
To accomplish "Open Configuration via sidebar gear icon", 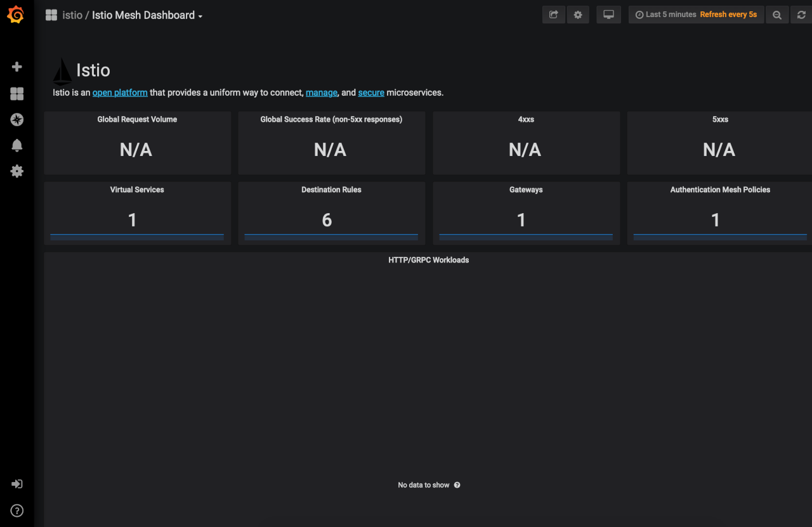I will pyautogui.click(x=16, y=171).
